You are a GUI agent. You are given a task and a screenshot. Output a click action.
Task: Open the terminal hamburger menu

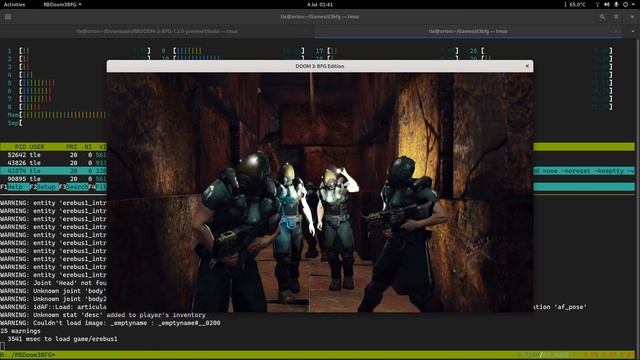click(x=616, y=17)
